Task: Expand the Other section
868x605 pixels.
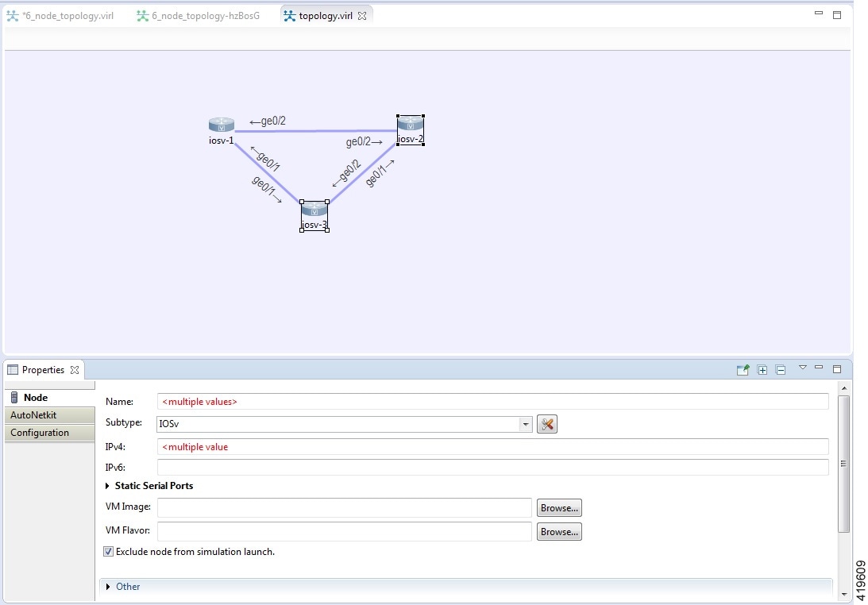Action: (108, 587)
